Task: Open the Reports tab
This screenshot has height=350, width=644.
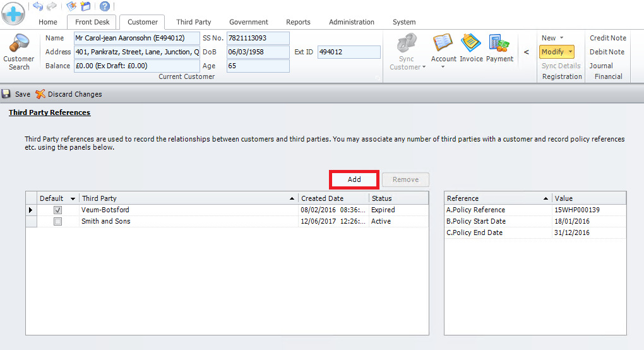Action: [298, 22]
